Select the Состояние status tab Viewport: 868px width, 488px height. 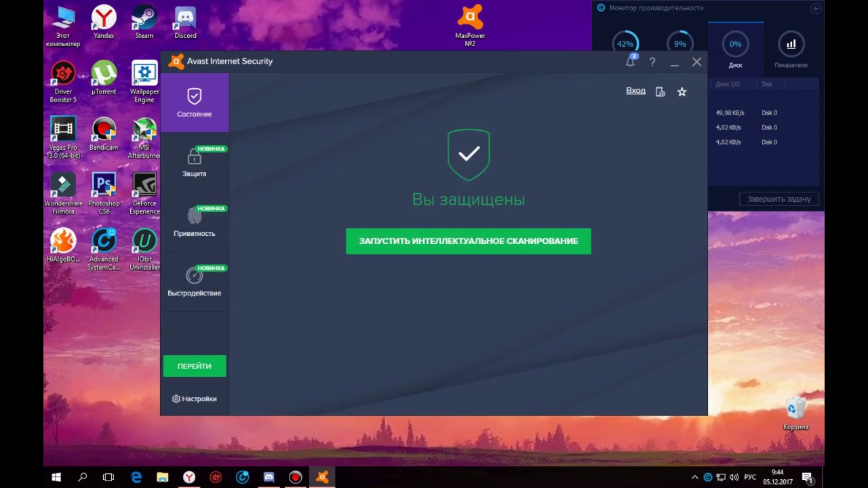click(x=195, y=102)
